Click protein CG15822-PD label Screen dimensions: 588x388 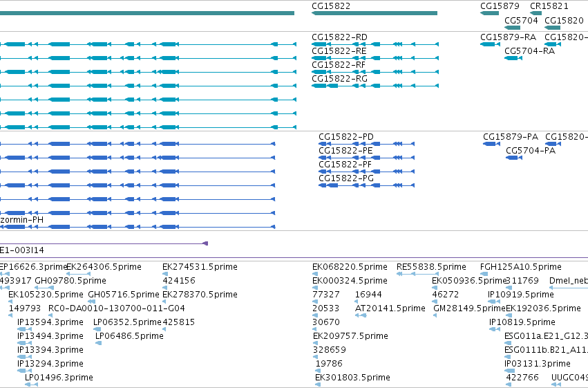click(346, 137)
